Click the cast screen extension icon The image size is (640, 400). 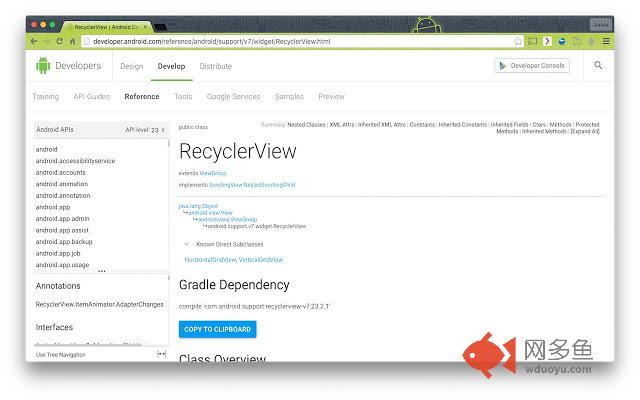(533, 41)
